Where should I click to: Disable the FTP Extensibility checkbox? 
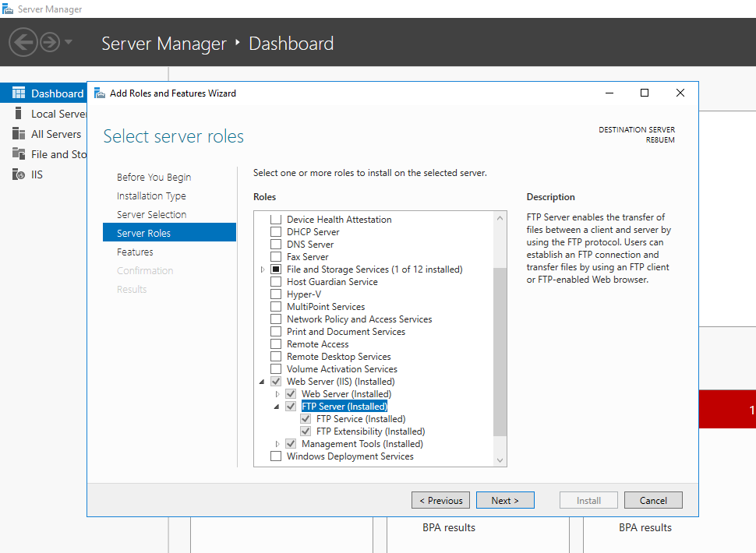tap(306, 431)
